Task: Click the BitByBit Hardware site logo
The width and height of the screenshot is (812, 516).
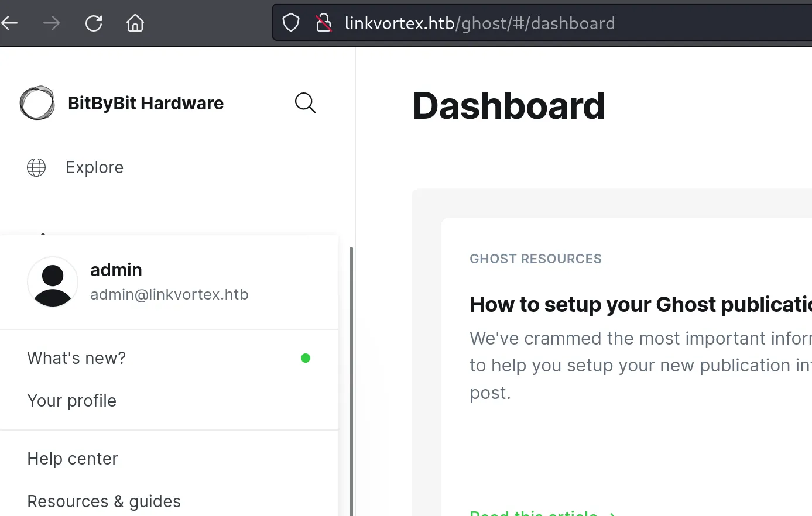Action: pos(37,103)
